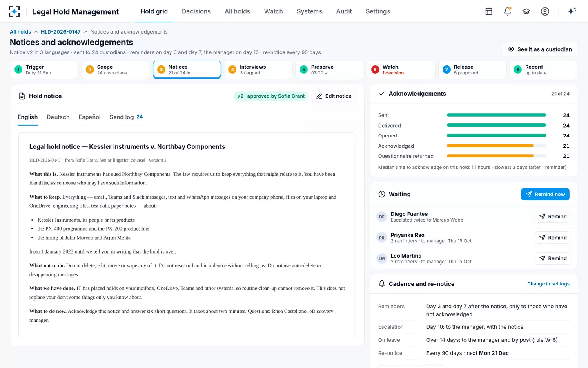The image size is (588, 368).
Task: Click the clock icon beside Waiting
Action: click(x=382, y=194)
